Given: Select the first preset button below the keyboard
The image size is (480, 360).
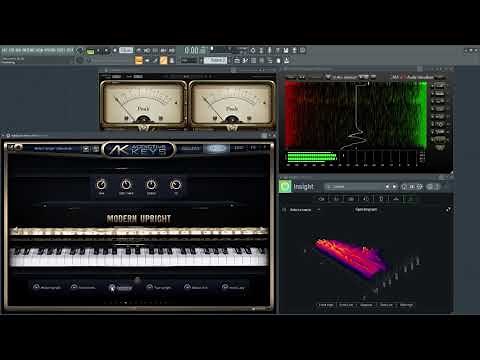Looking at the screenshot, I should pos(47,287).
